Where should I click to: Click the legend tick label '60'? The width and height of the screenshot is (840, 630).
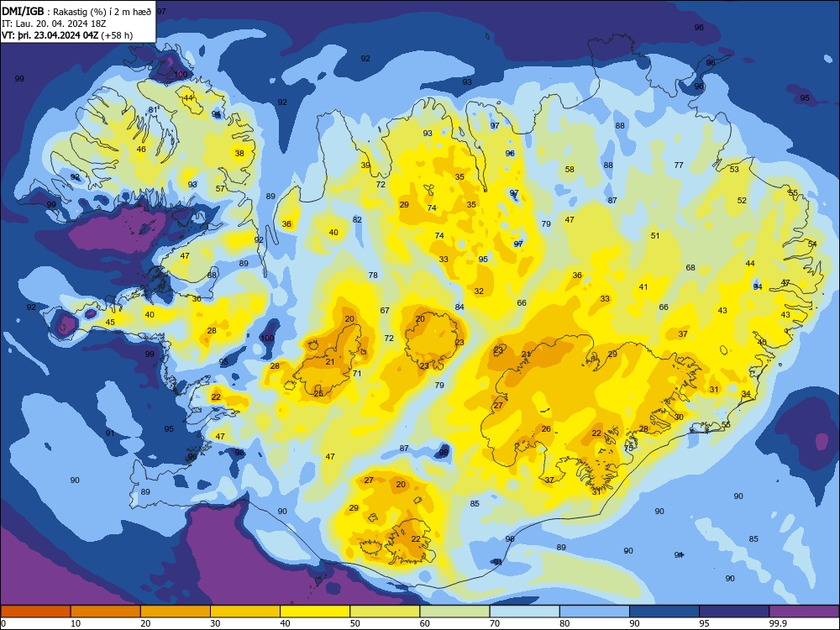[425, 623]
